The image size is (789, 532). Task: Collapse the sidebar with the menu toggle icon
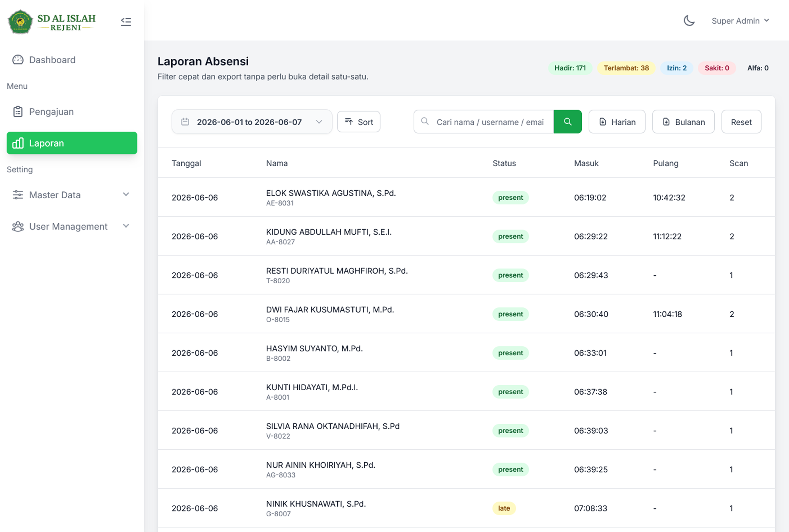(126, 22)
